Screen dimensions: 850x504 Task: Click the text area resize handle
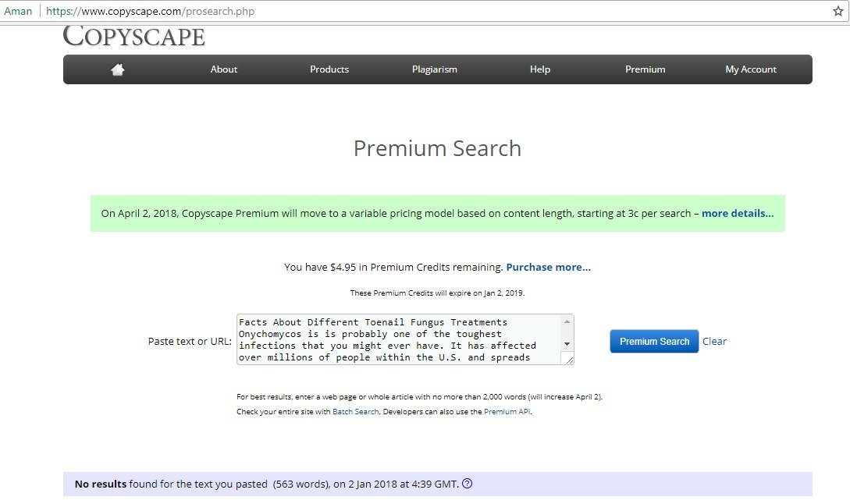point(569,360)
